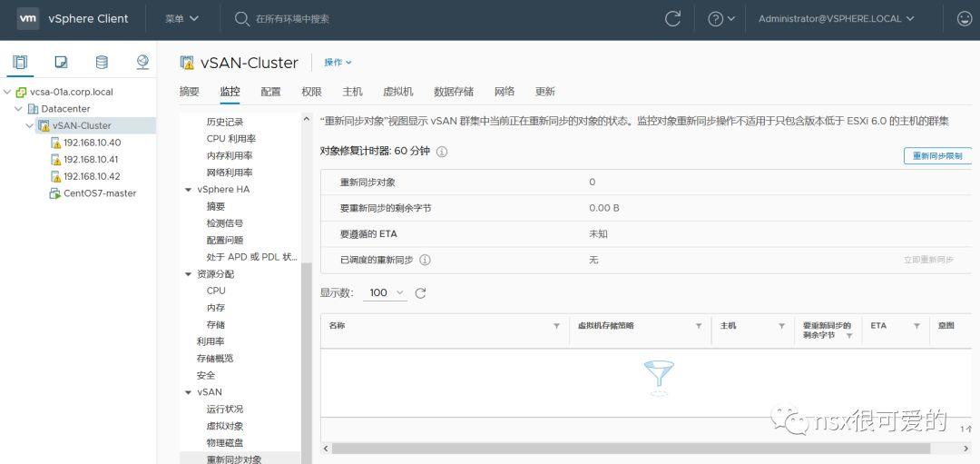Collapse the 资源分配 section
The height and width of the screenshot is (464, 980).
[188, 274]
